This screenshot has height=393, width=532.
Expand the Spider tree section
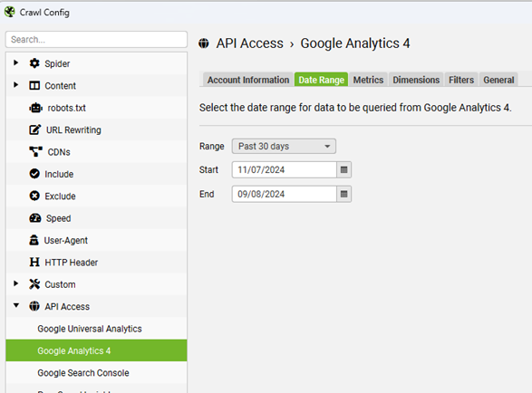(15, 62)
